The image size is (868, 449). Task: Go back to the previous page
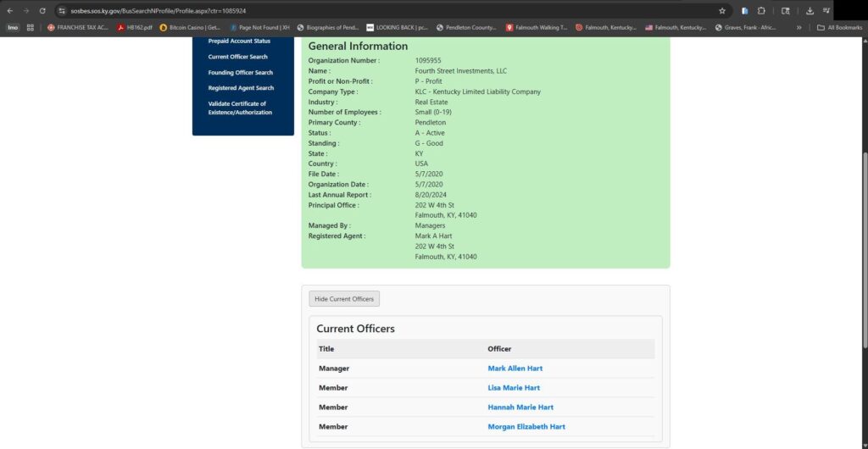[x=10, y=10]
